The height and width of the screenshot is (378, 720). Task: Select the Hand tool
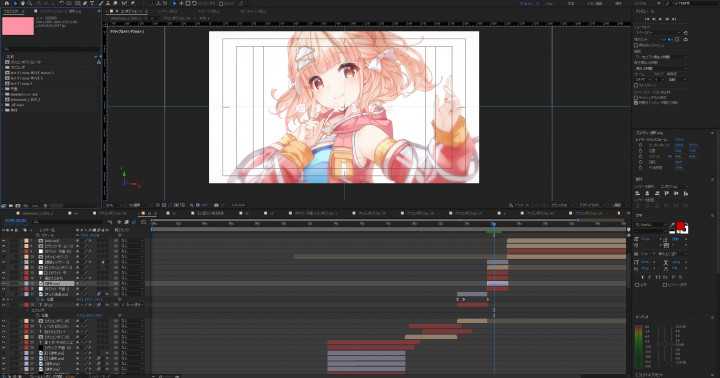click(22, 3)
